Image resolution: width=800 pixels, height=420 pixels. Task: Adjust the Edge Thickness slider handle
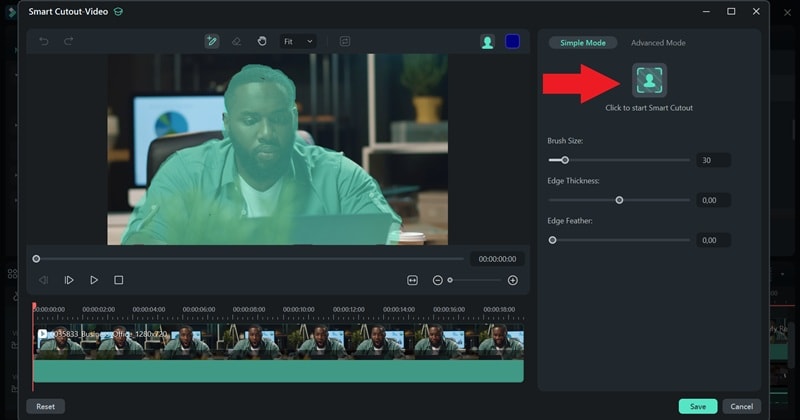click(619, 200)
